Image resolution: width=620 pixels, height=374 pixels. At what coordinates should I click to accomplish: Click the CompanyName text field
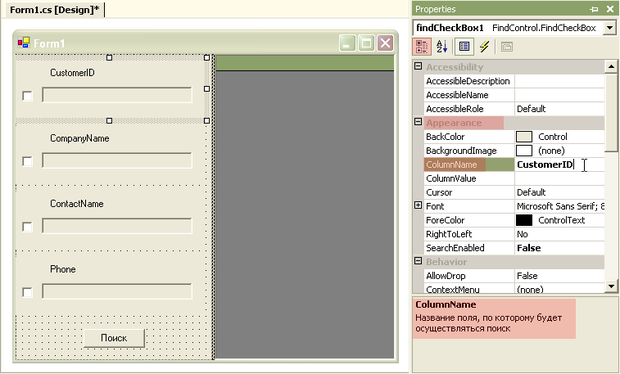click(x=117, y=161)
